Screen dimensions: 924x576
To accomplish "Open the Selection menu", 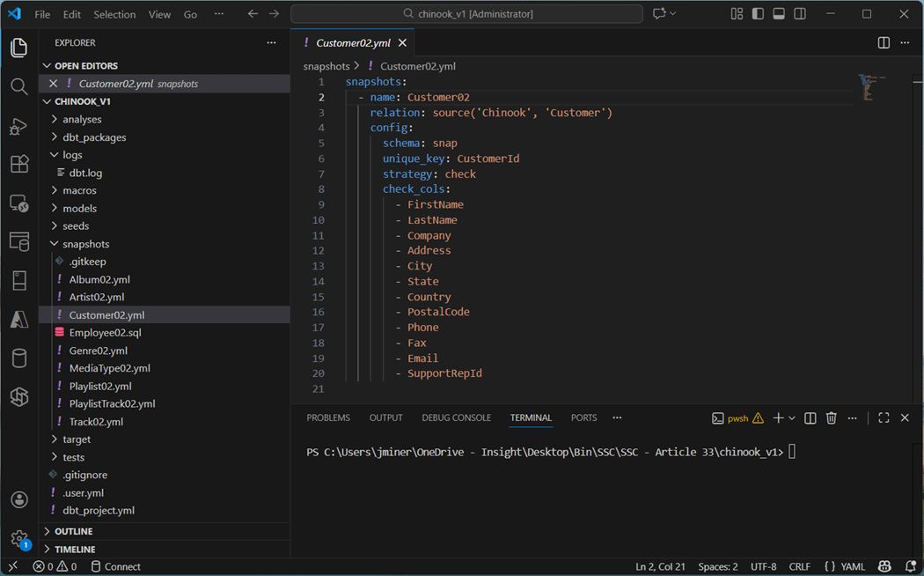I will click(114, 14).
